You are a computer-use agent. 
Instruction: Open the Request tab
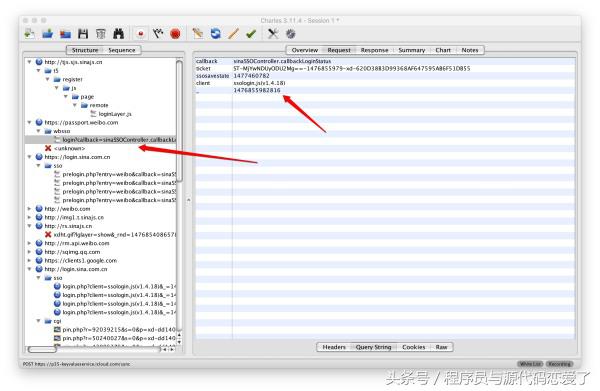339,50
